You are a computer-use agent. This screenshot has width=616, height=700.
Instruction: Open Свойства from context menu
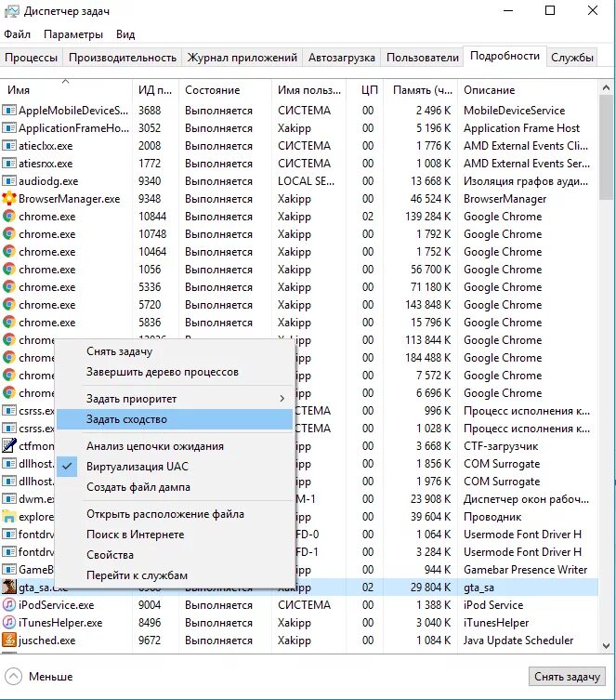[x=175, y=555]
